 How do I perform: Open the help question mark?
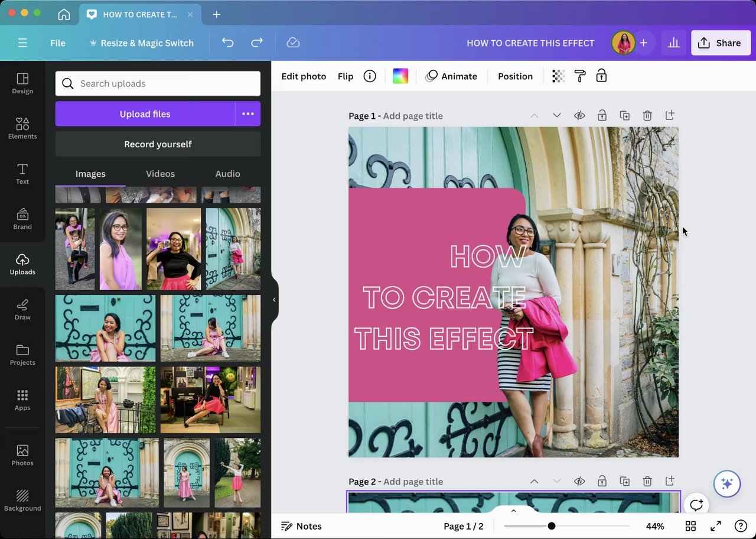(x=741, y=526)
